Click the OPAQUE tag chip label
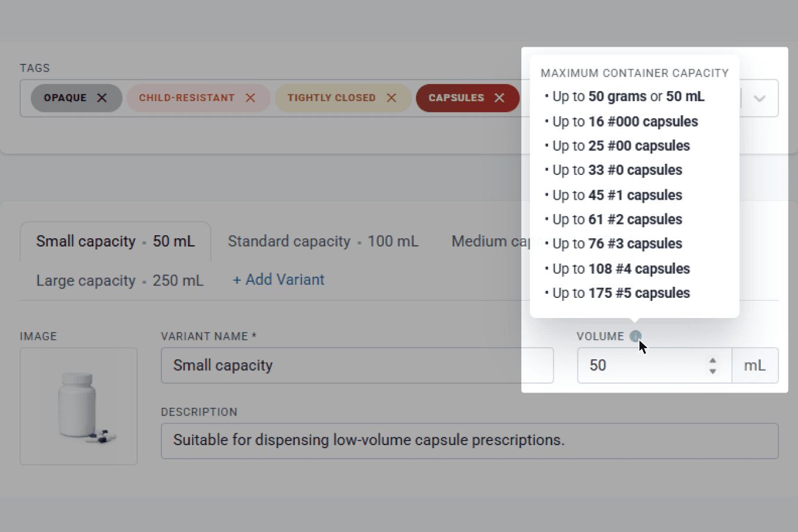The height and width of the screenshot is (532, 798). pos(65,98)
